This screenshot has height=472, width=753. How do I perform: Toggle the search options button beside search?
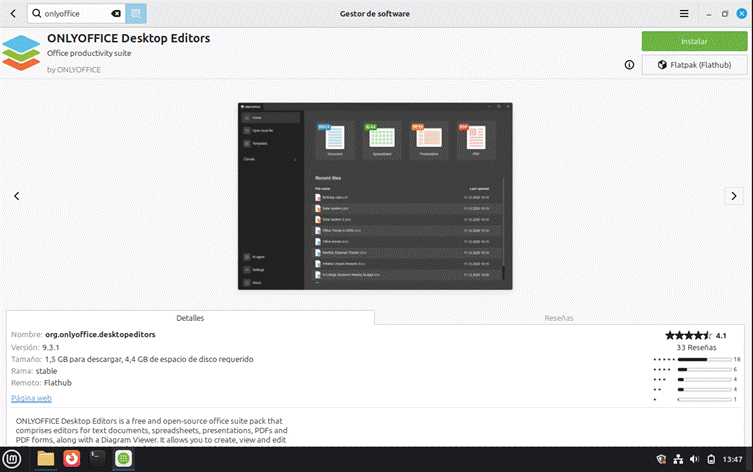136,13
